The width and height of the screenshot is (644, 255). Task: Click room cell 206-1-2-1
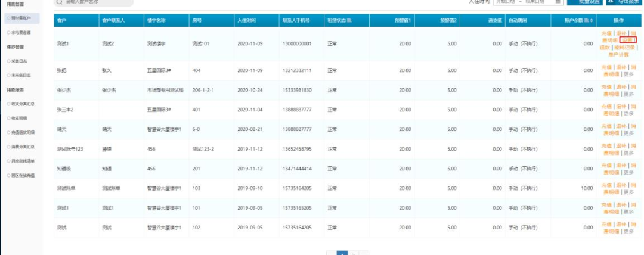203,91
